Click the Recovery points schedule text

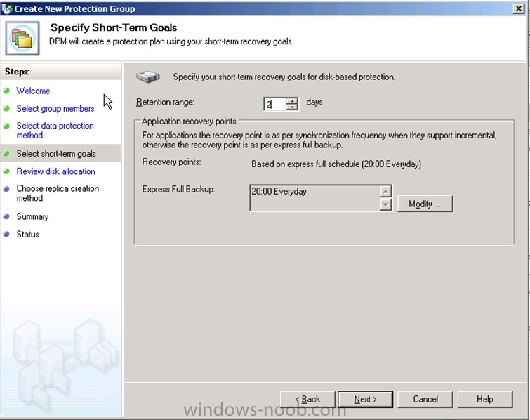(x=336, y=164)
